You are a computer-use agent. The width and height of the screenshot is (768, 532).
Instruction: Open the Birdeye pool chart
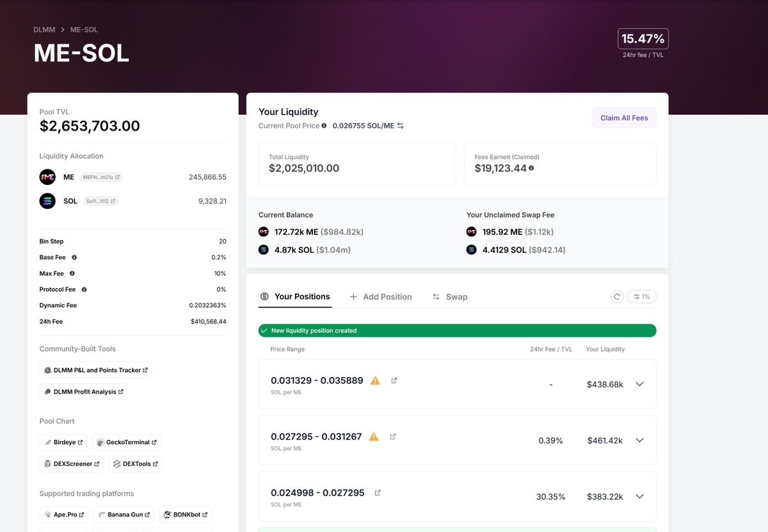click(x=63, y=442)
